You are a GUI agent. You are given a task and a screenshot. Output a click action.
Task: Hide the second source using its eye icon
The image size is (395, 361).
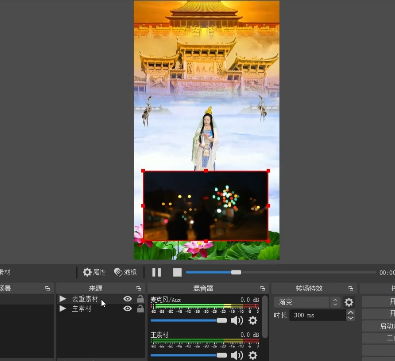tap(127, 309)
